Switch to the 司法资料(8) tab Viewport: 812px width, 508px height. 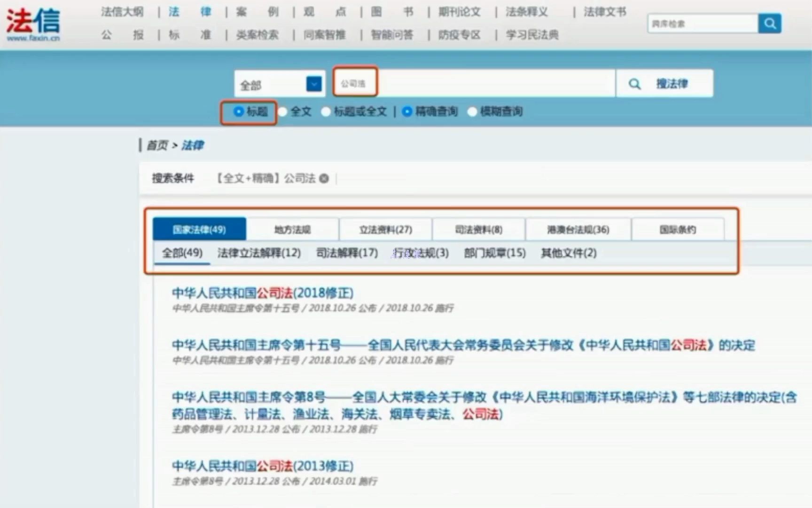pyautogui.click(x=478, y=229)
